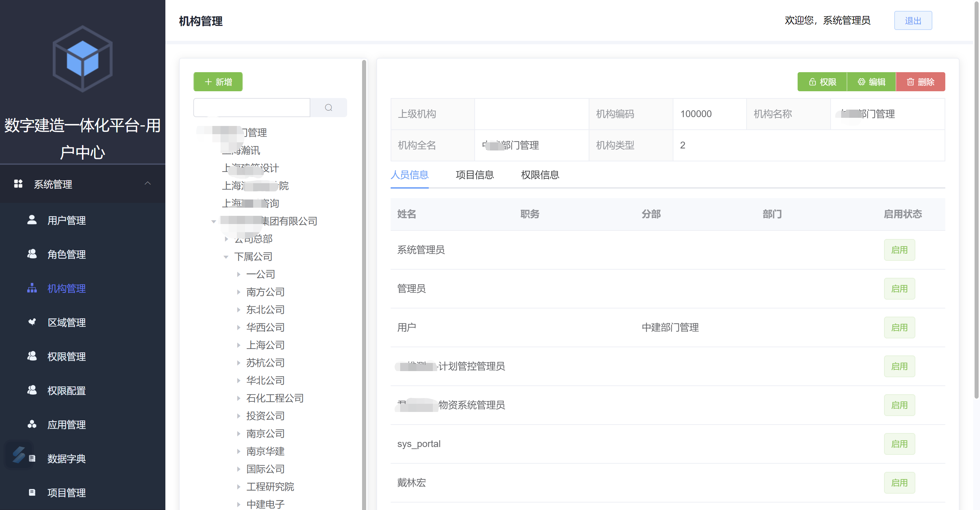Click 启用 status for 用户 row
Screen dimensions: 980x510
click(x=899, y=328)
